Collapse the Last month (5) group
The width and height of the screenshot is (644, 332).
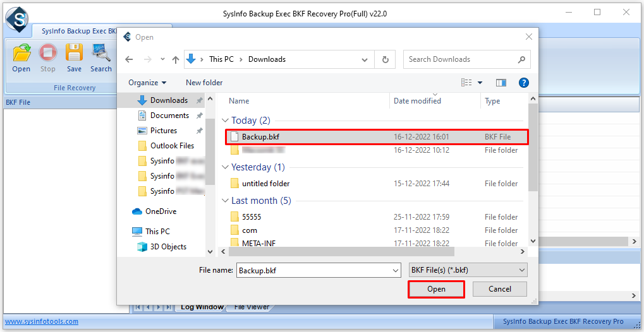pyautogui.click(x=225, y=201)
